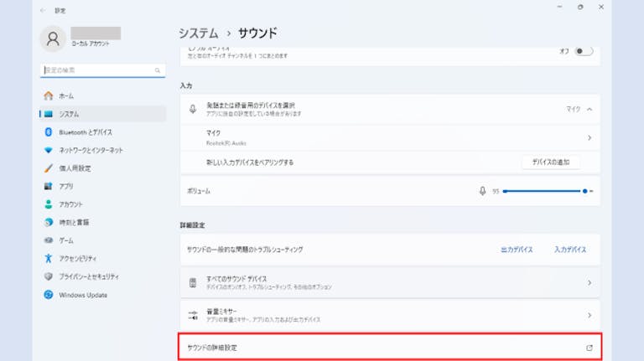The image size is (644, 361).
Task: Click システム in the breadcrumb header
Action: pyautogui.click(x=199, y=33)
